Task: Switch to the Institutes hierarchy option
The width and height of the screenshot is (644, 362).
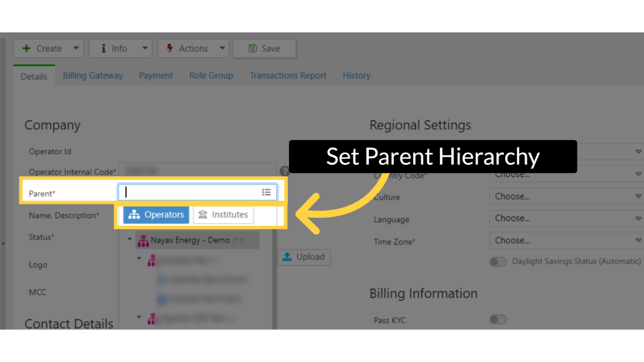Action: tap(223, 215)
